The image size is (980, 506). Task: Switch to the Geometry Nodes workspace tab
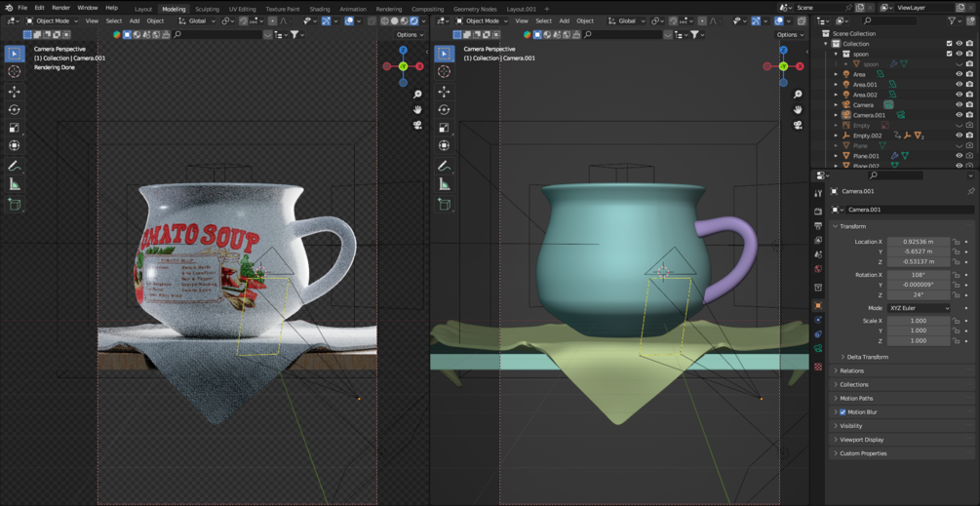tap(475, 10)
